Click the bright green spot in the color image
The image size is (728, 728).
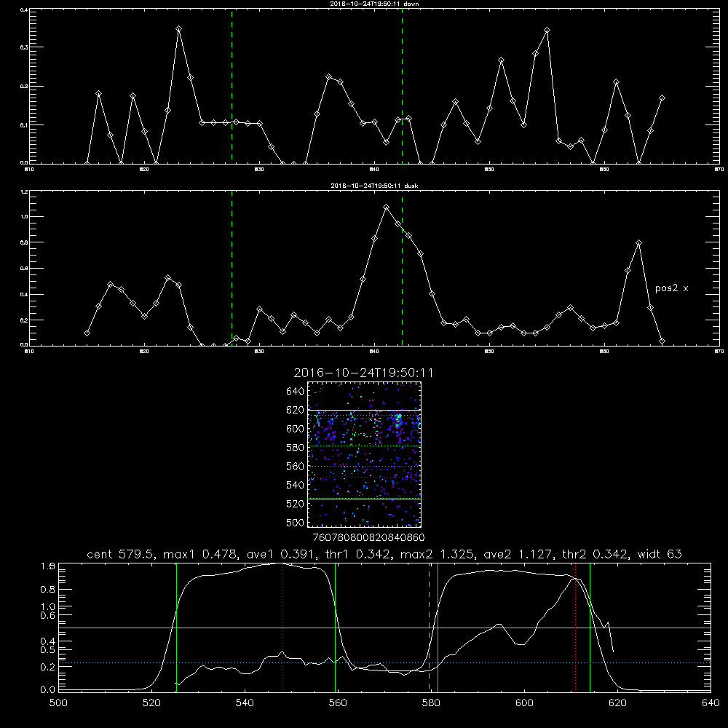click(398, 418)
